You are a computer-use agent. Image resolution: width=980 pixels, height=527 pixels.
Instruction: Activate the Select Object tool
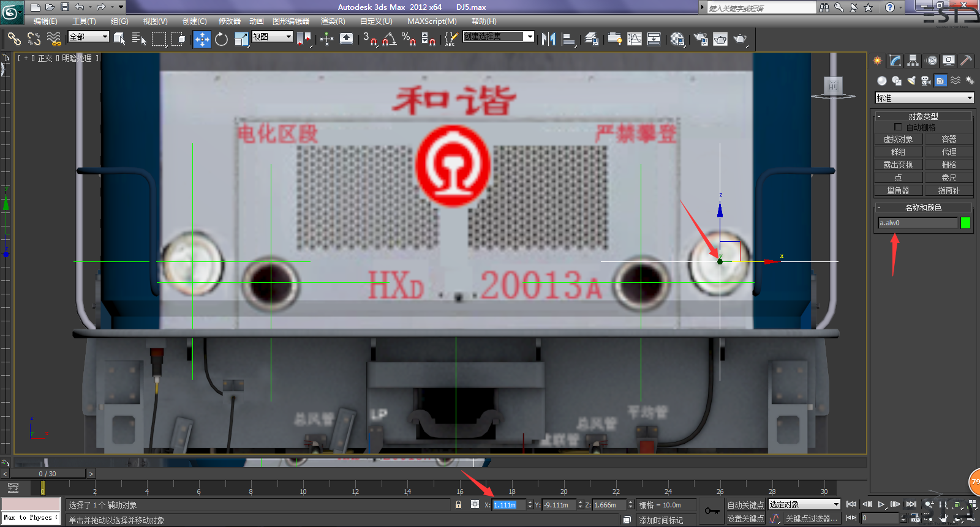(x=119, y=39)
